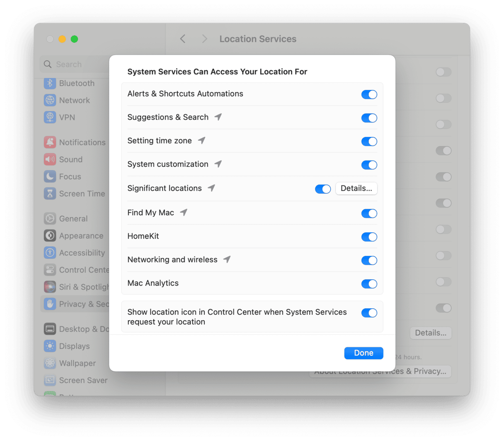
Task: Click the Screen Time hourglass icon
Action: [x=50, y=193]
